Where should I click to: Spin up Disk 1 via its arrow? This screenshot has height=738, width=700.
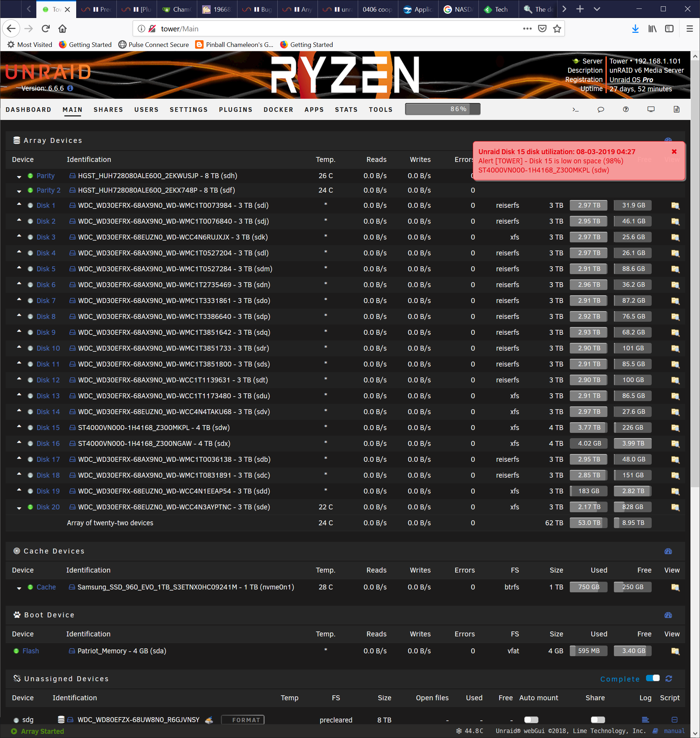19,204
